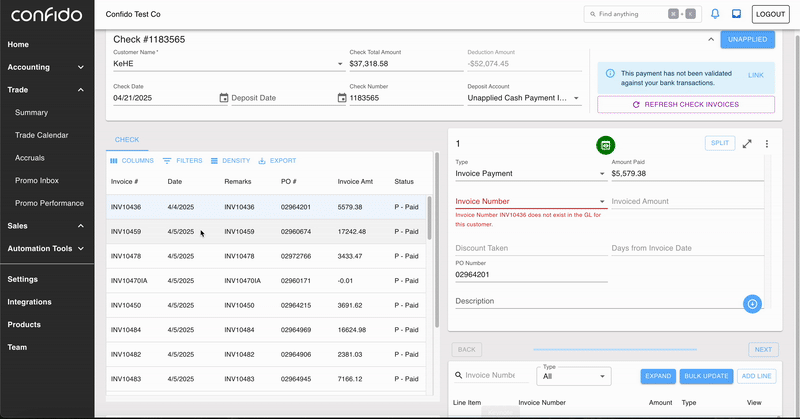The image size is (800, 419).
Task: Open Trade Calendar in the sidebar
Action: click(41, 135)
